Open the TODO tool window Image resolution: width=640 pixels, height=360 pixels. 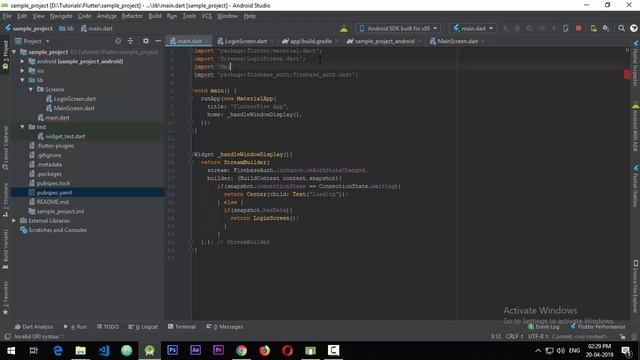[x=108, y=327]
